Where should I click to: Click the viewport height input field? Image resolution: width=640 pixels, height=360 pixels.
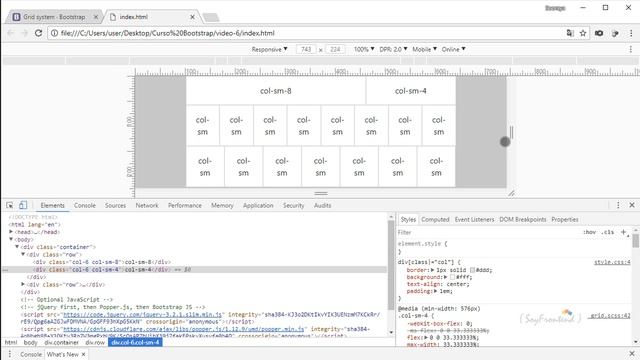(x=335, y=49)
